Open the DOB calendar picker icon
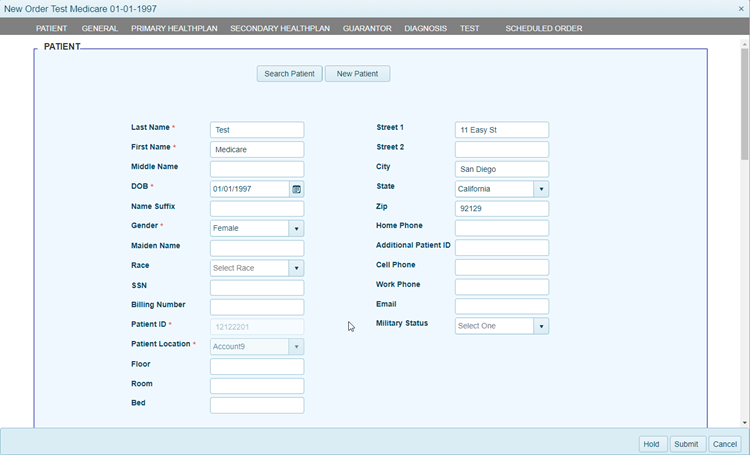750x455 pixels. (296, 189)
